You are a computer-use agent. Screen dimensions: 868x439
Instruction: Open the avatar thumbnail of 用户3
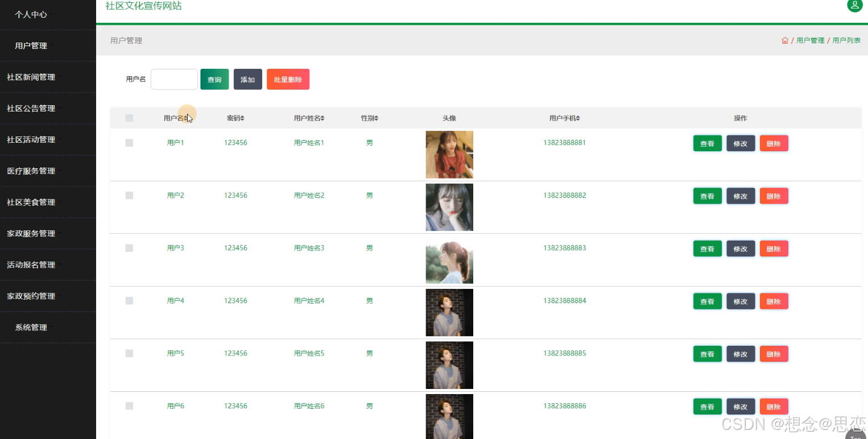tap(449, 260)
